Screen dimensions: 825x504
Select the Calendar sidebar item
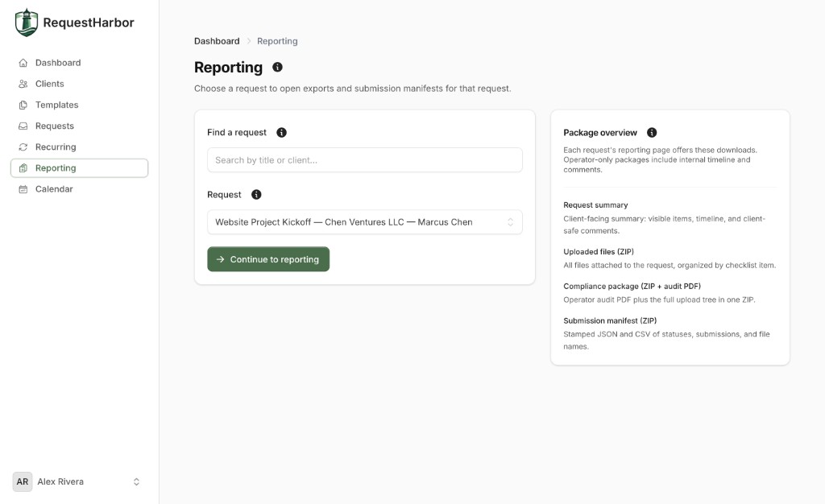coord(79,188)
